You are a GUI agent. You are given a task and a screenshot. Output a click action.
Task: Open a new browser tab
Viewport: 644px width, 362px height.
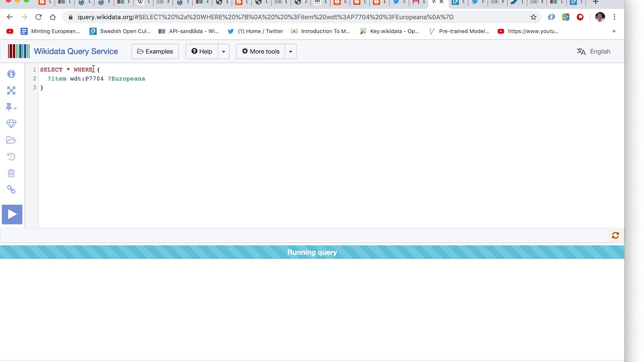(x=596, y=3)
